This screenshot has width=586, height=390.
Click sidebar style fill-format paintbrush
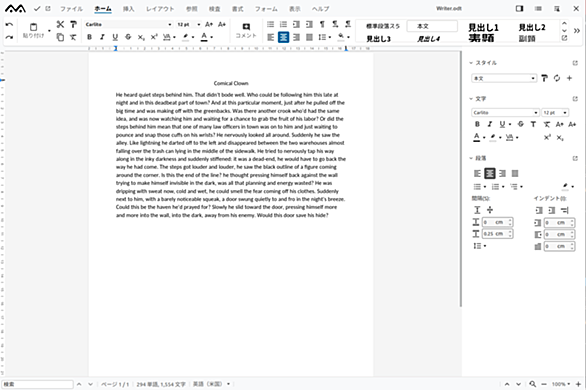pyautogui.click(x=544, y=78)
